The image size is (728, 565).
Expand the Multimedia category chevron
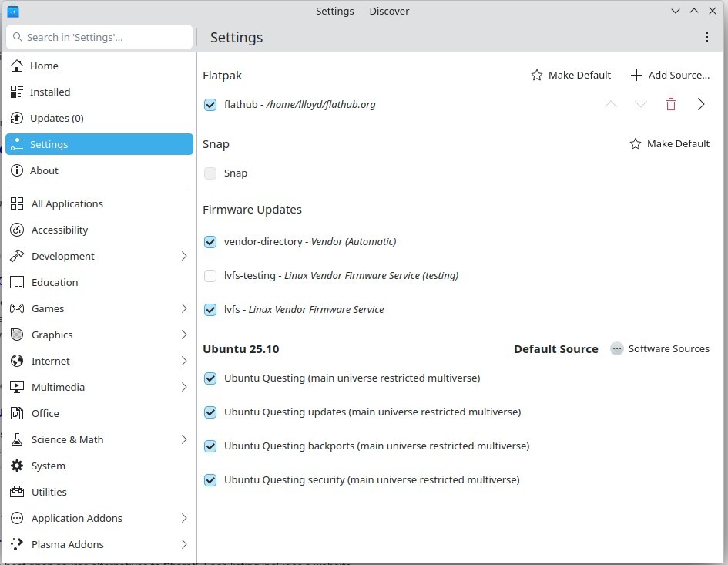[x=184, y=387]
